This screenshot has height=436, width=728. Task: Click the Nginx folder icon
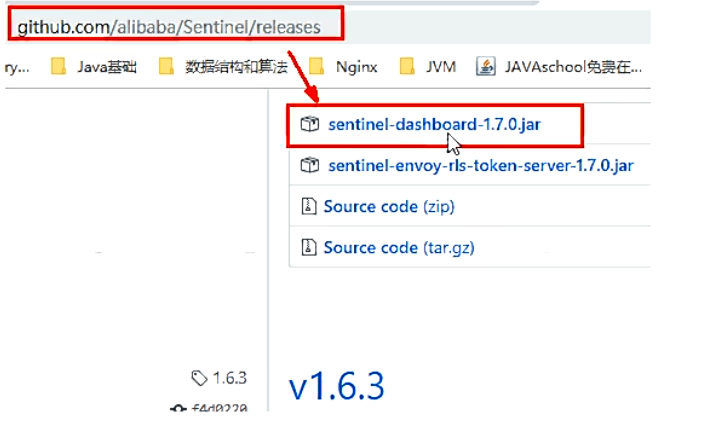(x=317, y=66)
